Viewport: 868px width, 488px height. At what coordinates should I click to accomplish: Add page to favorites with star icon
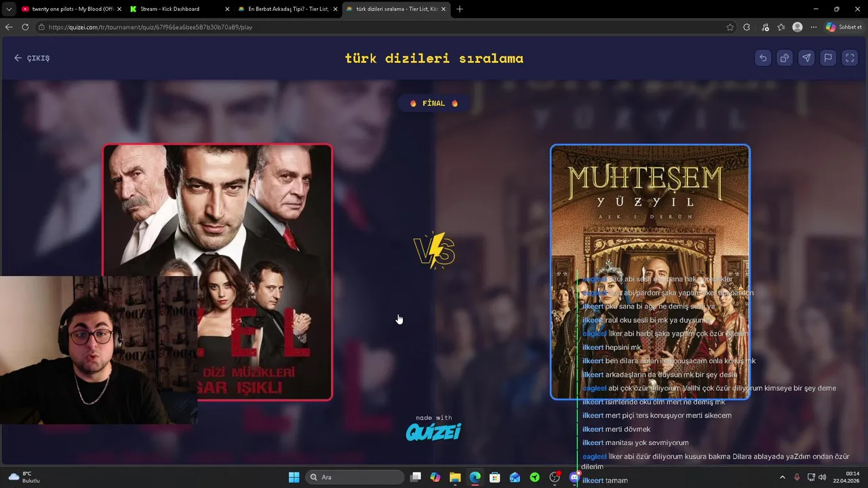730,27
